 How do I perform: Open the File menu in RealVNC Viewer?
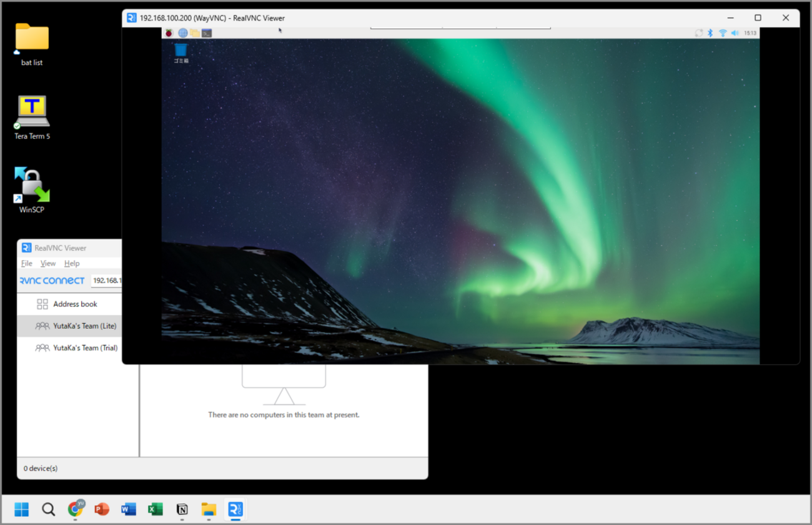point(26,263)
